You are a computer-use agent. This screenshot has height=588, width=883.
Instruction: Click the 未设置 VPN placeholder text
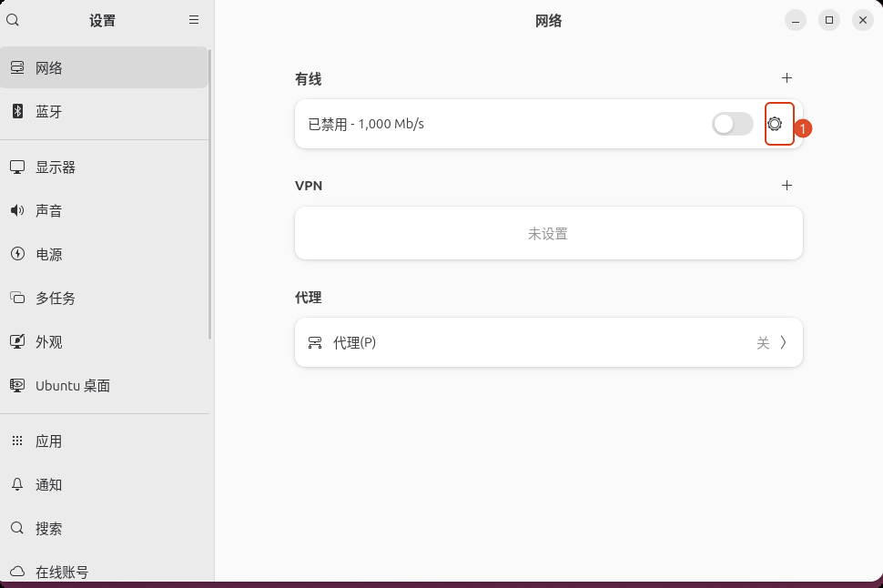(548, 234)
